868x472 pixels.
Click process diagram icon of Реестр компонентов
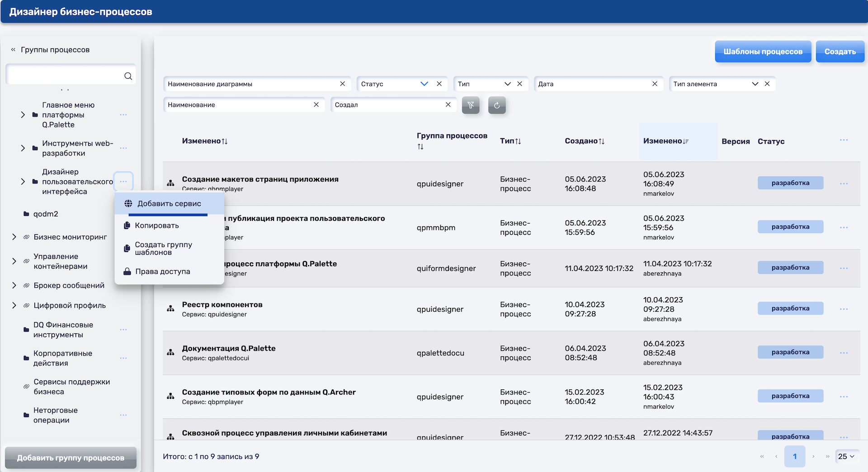click(x=170, y=309)
